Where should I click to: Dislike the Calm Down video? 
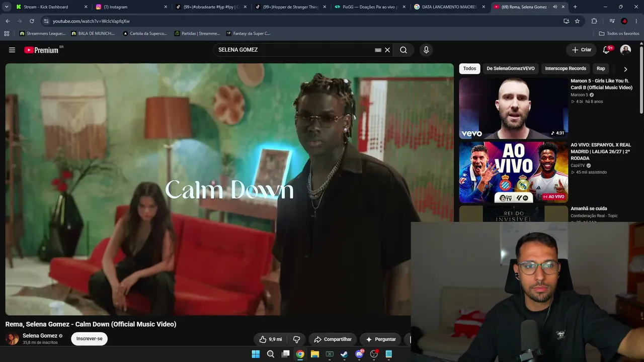click(x=296, y=339)
